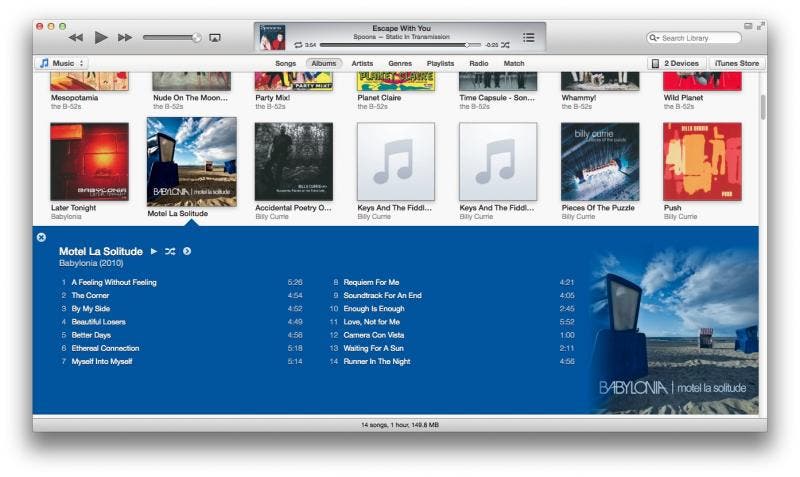This screenshot has width=800, height=477.
Task: Click the Whammy! album title
Action: point(579,97)
